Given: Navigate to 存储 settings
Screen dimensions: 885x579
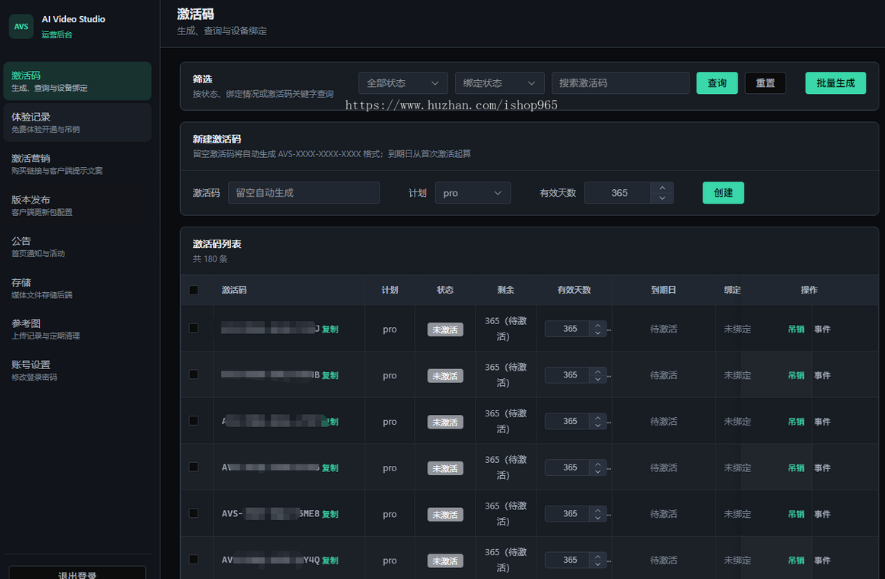Looking at the screenshot, I should [x=77, y=288].
